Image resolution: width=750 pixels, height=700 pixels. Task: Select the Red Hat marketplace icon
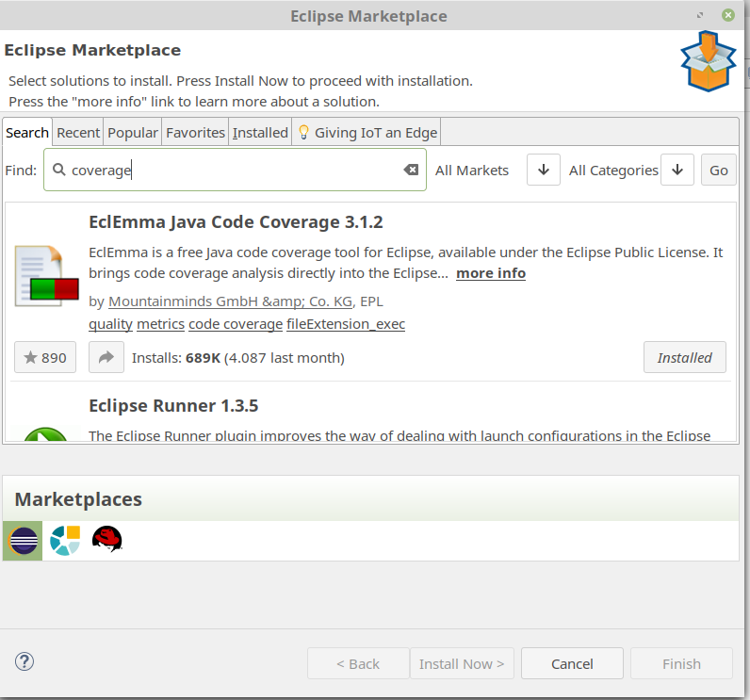[x=107, y=539]
